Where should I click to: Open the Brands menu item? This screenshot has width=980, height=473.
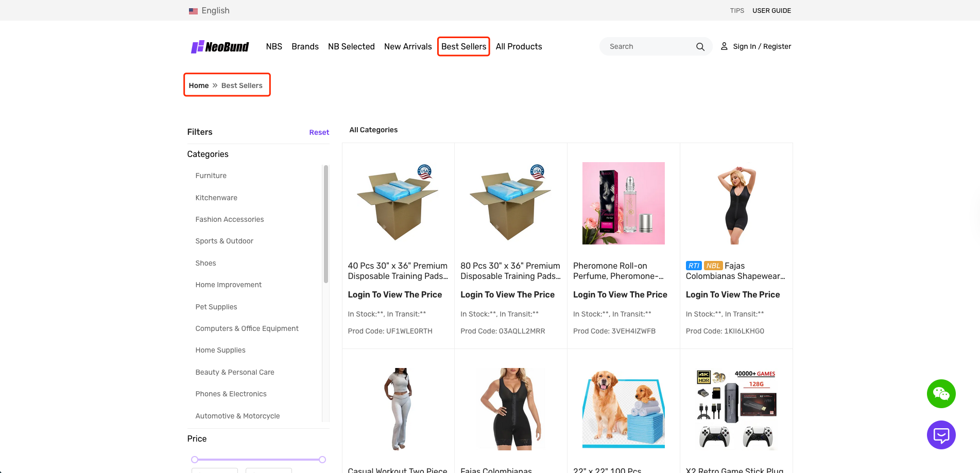click(x=305, y=46)
